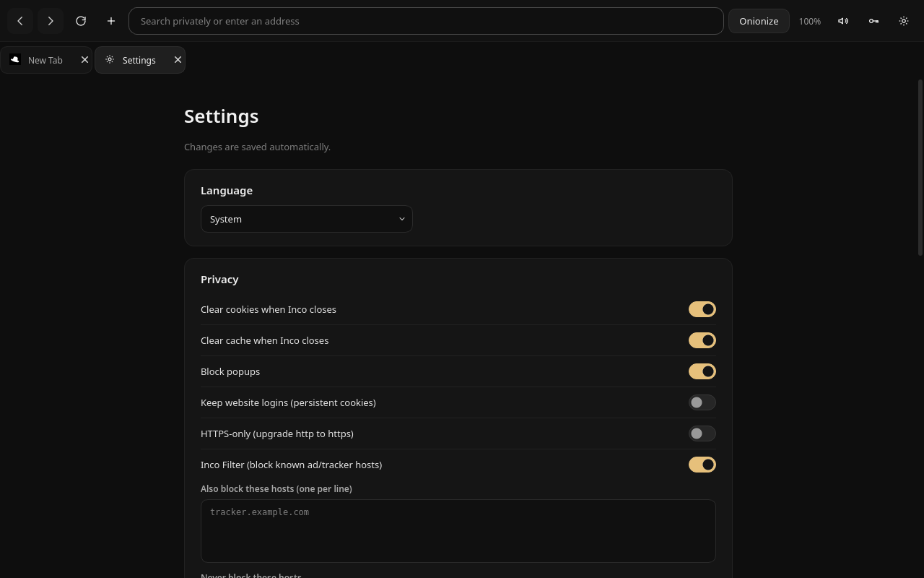Click the Privacy section title
This screenshot has width=924, height=578.
(219, 280)
